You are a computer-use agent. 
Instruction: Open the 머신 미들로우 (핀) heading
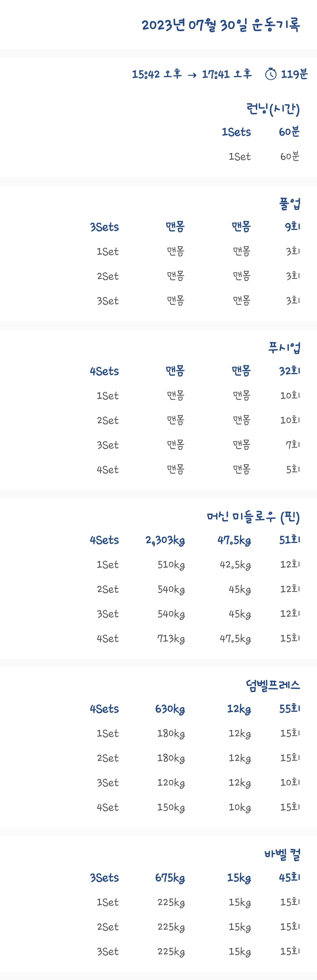point(253,517)
